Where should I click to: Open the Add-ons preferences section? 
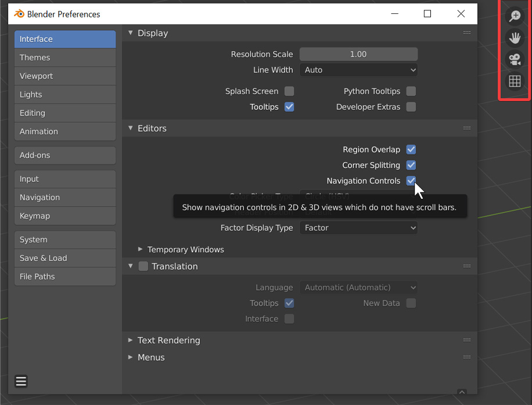[x=64, y=155]
